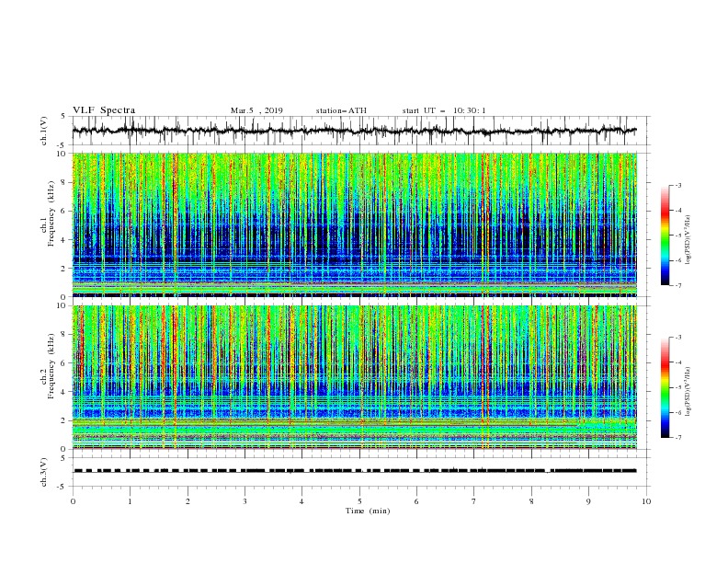Click the "9" tick on the time axis
This screenshot has width=728, height=563.
coord(588,501)
